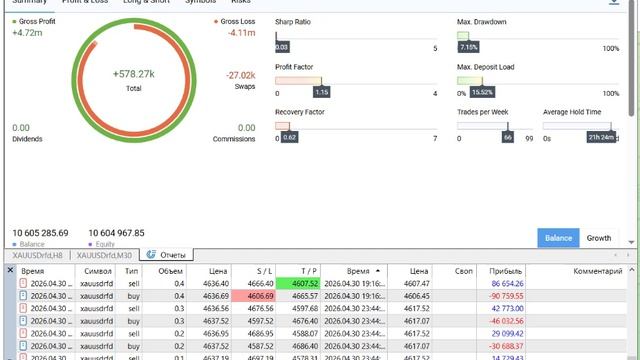Screen dimensions: 640x360
Task: Click the Gross Loss value -4.11m
Action: coord(242,33)
